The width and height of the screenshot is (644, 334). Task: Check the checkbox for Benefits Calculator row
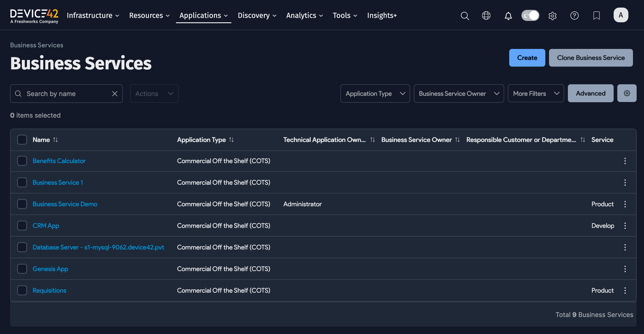tap(22, 161)
